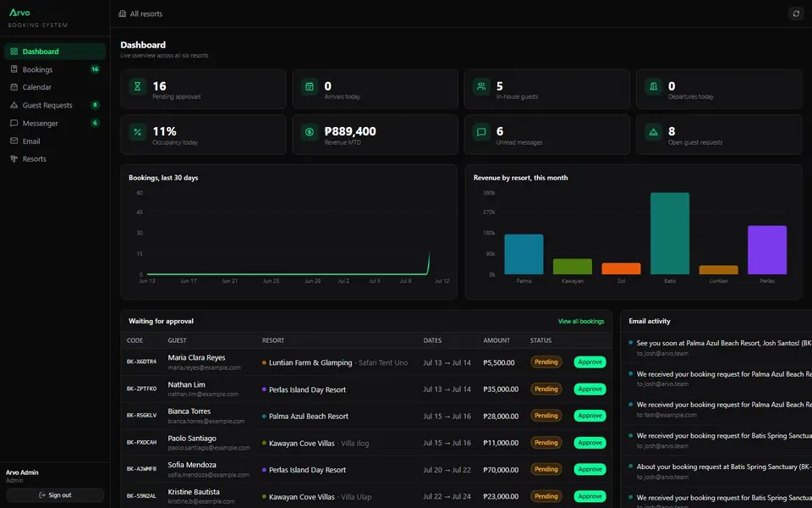Click the Bookings sidebar icon

pos(14,69)
